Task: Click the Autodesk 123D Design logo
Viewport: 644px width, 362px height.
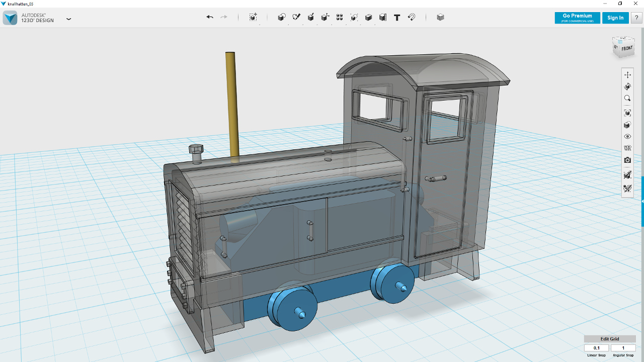Action: point(10,18)
